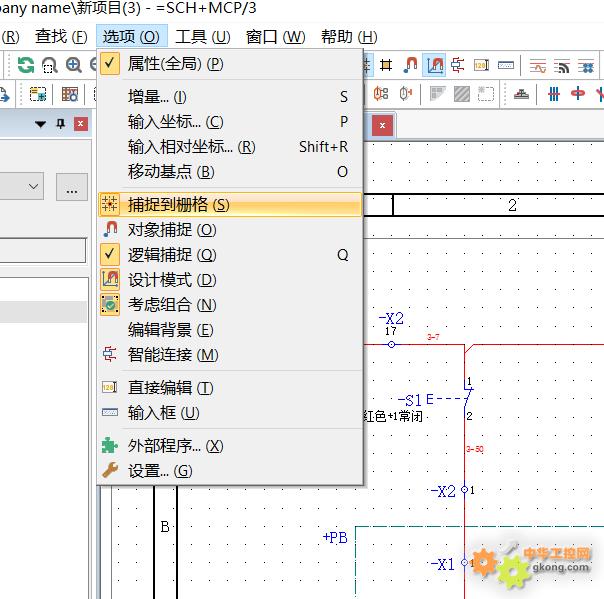Viewport: 604px width, 599px height.
Task: Open the 查找 (F) menu
Action: click(61, 37)
